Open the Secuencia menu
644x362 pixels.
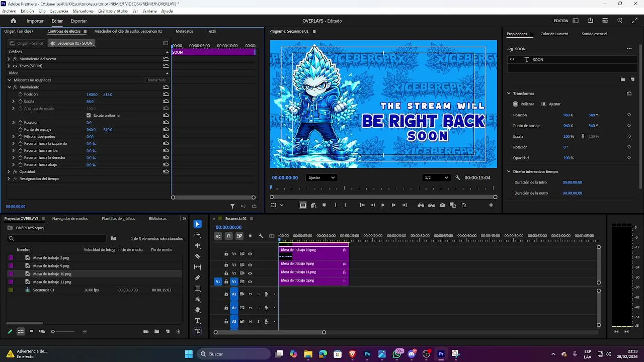[59, 11]
